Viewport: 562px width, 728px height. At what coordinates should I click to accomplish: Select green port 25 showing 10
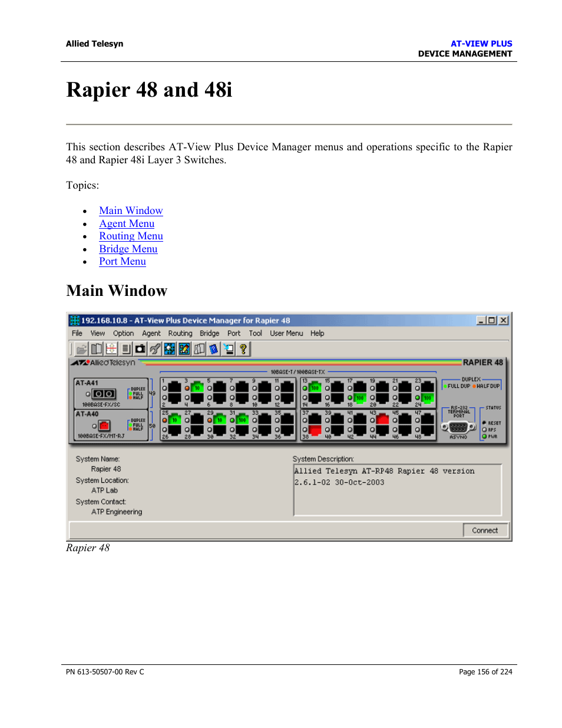tap(175, 420)
